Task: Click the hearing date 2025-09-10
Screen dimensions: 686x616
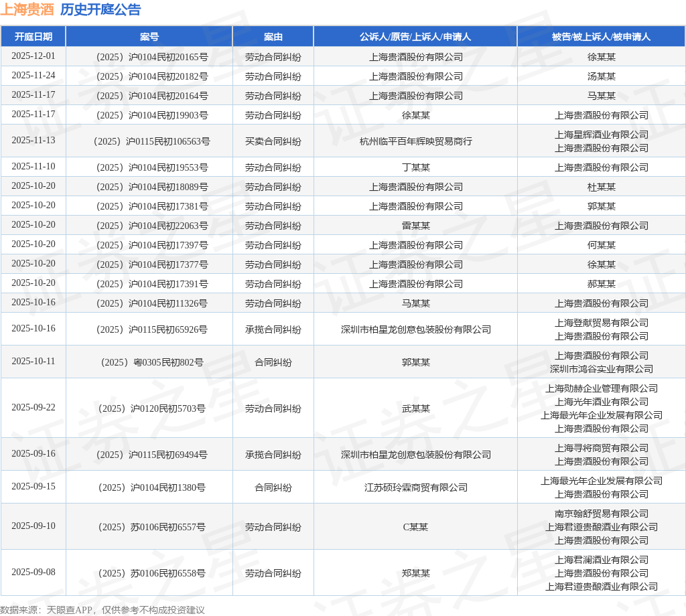Action: pyautogui.click(x=33, y=526)
